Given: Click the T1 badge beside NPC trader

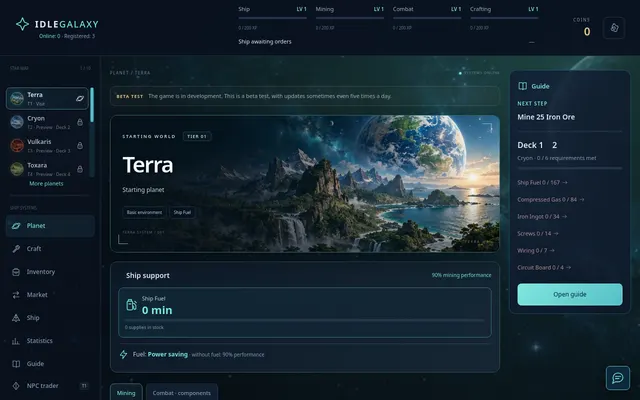Looking at the screenshot, I should pyautogui.click(x=84, y=386).
